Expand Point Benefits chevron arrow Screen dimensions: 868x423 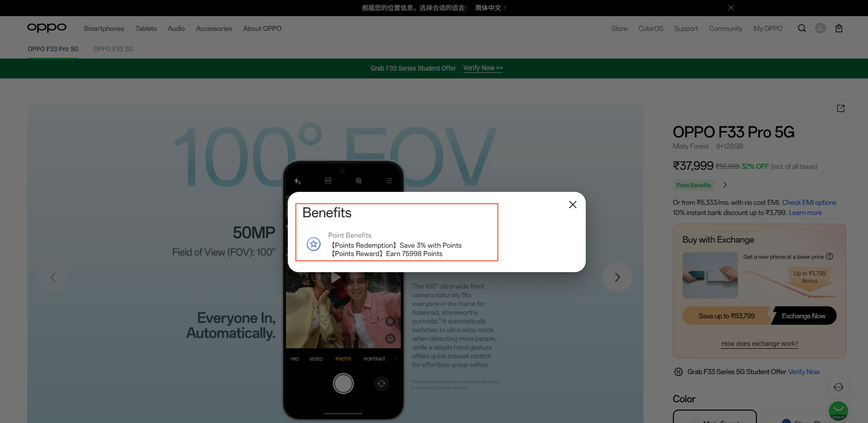click(x=725, y=185)
